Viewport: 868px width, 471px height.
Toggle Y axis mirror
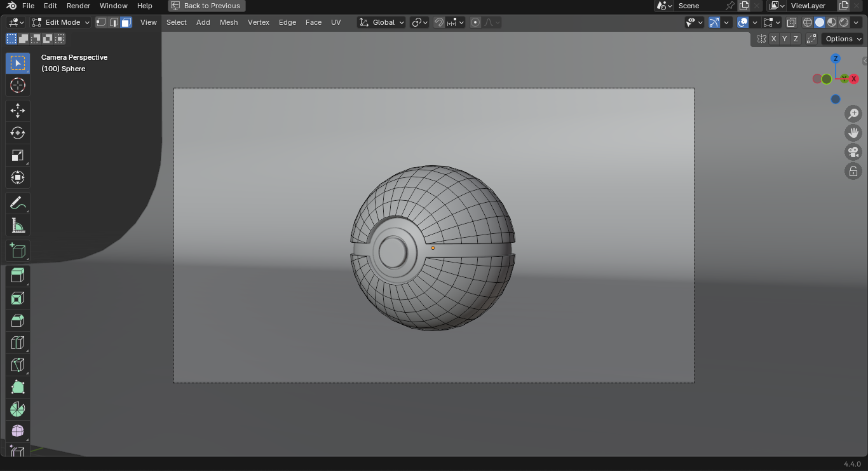pyautogui.click(x=785, y=39)
